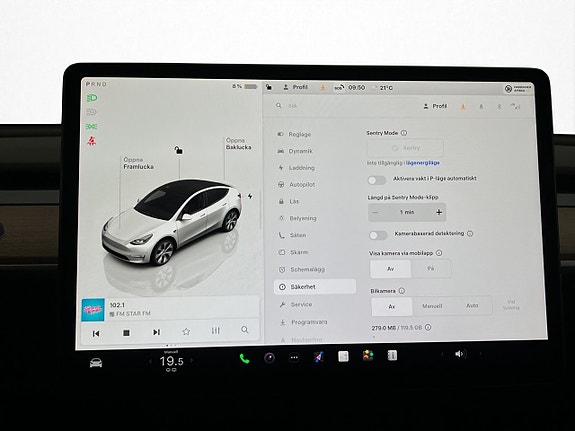Open the Camera app in bottom bar
Image resolution: width=575 pixels, height=431 pixels.
[x=270, y=358]
